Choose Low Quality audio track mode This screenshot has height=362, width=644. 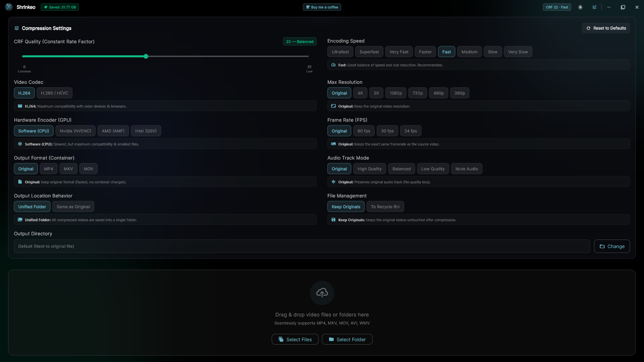(x=433, y=169)
